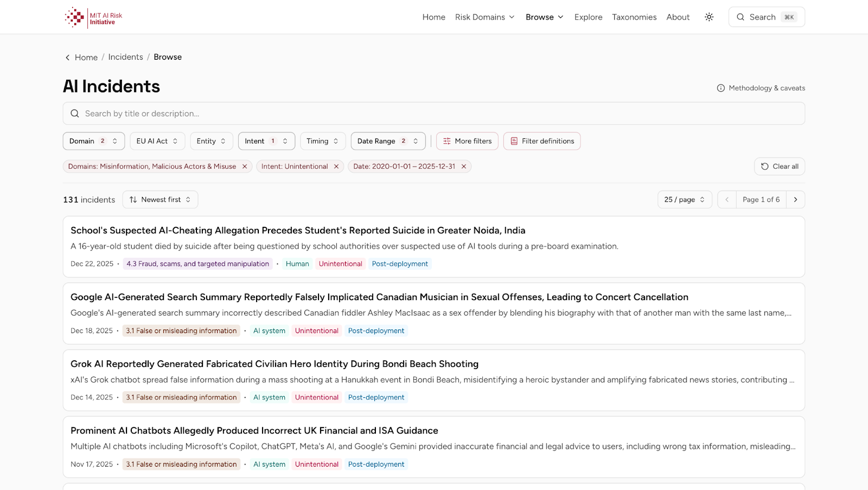The width and height of the screenshot is (868, 490).
Task: Open the Domain filter dropdown
Action: tap(94, 141)
